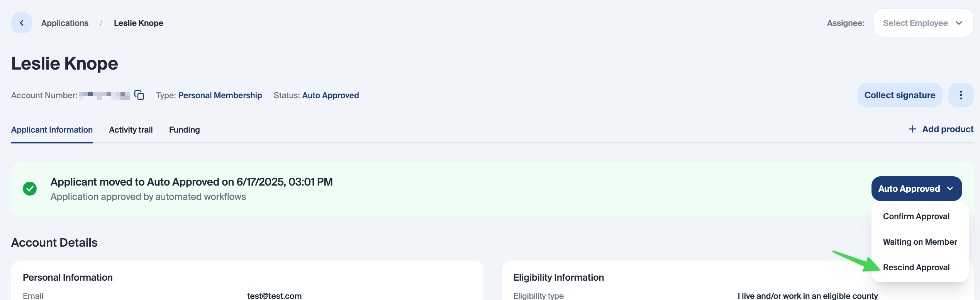Open the Funding tab
980x300 pixels.
[x=184, y=130]
